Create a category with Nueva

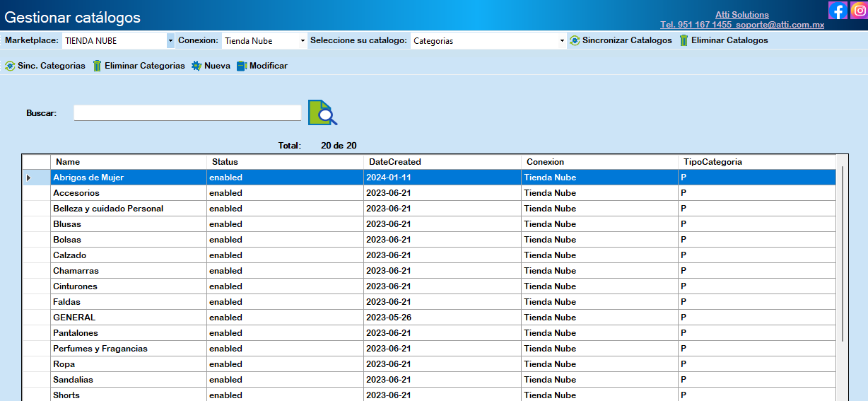[x=211, y=66]
